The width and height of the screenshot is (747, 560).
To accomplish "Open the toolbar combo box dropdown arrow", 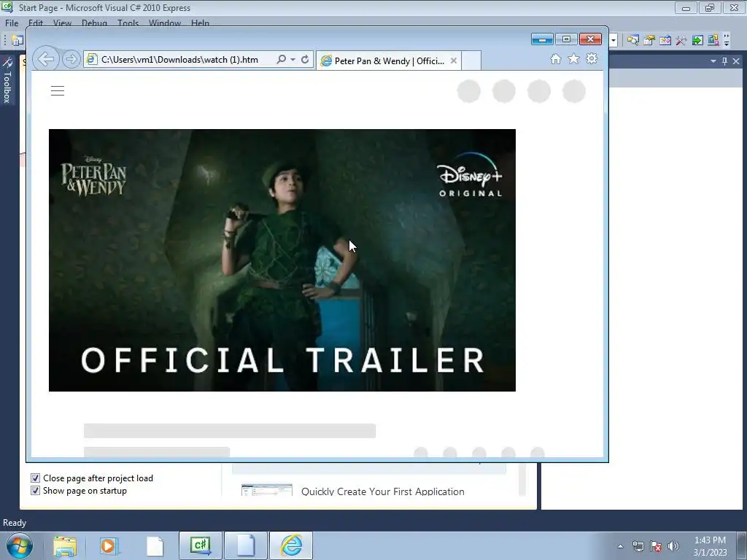I will pyautogui.click(x=614, y=41).
